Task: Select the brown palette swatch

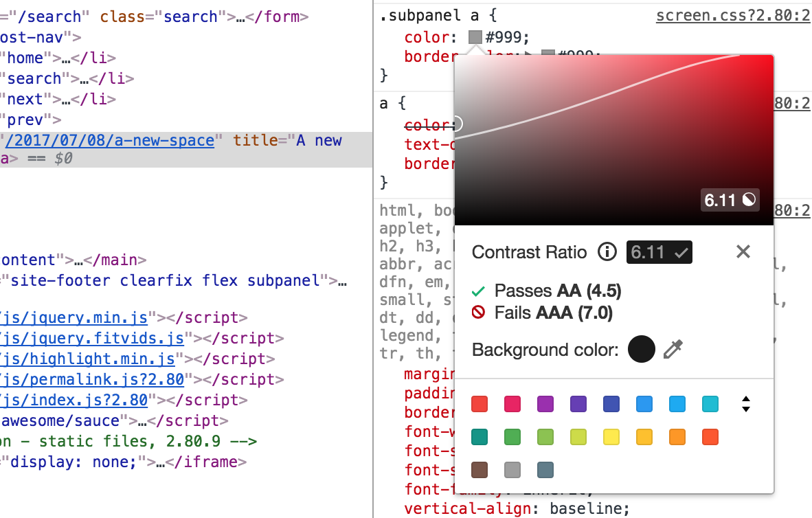Action: tap(480, 470)
